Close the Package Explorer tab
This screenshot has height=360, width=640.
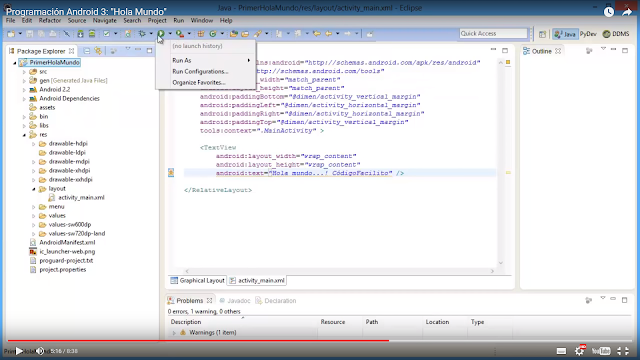[x=71, y=51]
